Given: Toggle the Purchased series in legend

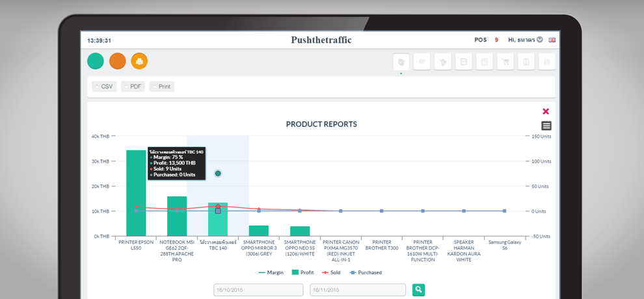Looking at the screenshot, I should 365,272.
